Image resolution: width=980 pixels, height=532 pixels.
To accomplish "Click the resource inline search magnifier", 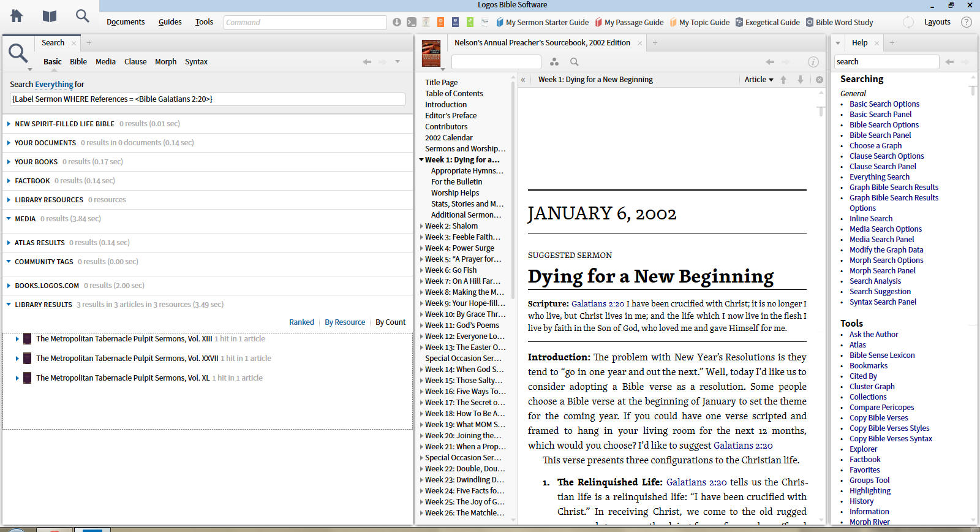I will click(575, 62).
